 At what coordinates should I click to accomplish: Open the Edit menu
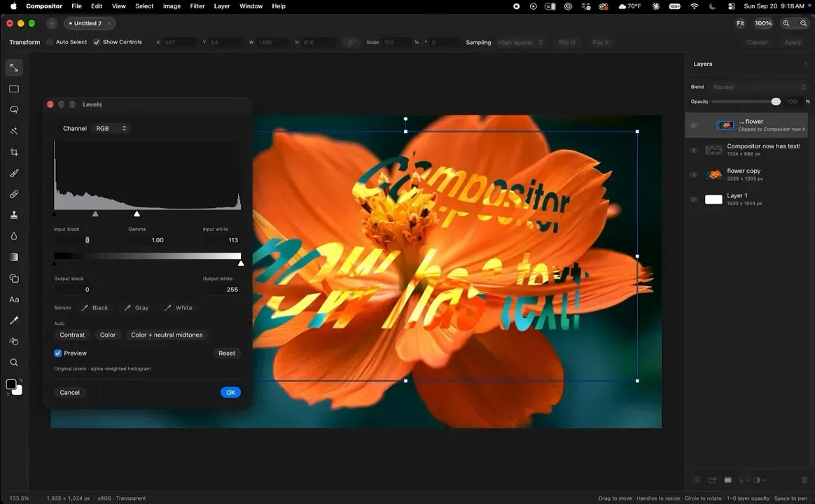pos(97,6)
